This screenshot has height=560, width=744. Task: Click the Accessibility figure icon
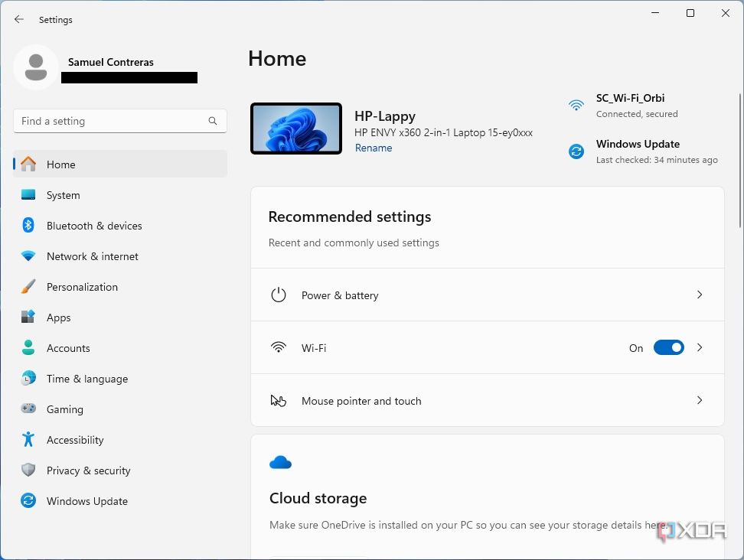coord(28,439)
